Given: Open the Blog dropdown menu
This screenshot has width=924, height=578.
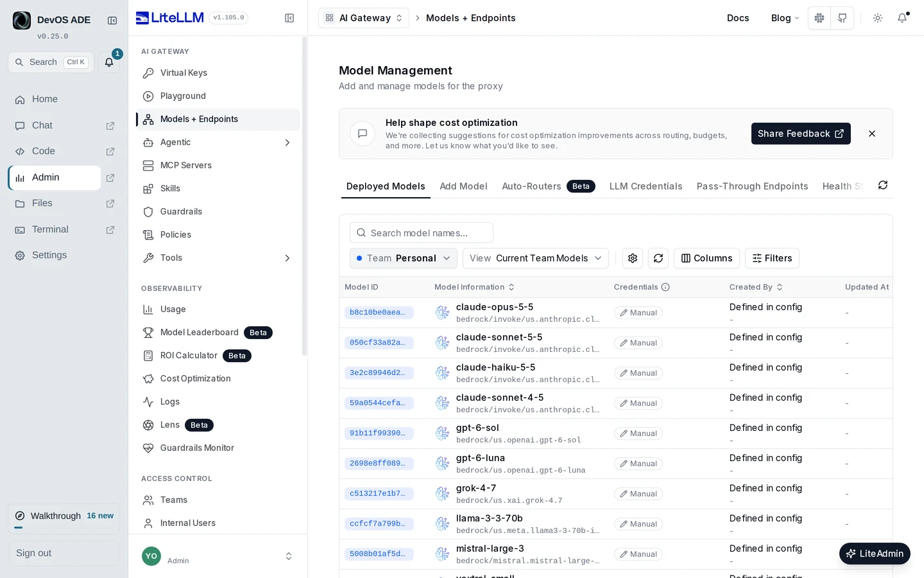Looking at the screenshot, I should tap(785, 18).
